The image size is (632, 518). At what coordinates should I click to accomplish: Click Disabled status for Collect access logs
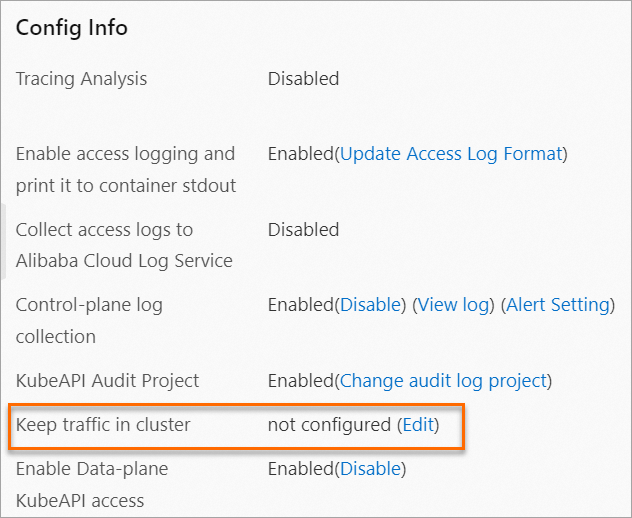pos(303,230)
